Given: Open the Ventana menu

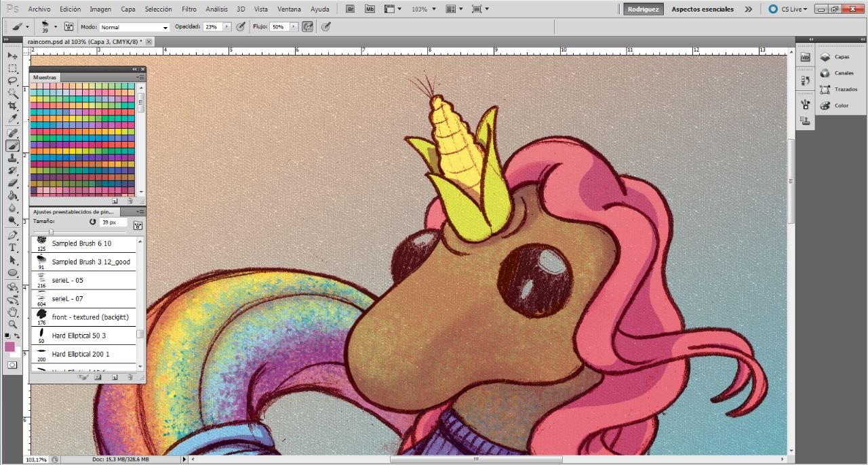Looking at the screenshot, I should (290, 9).
